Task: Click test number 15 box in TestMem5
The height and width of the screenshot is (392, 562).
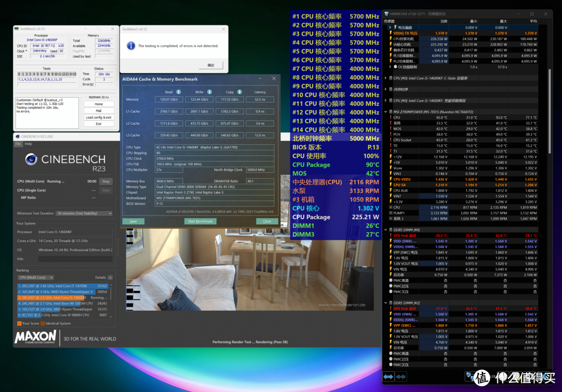Action: 74,74
